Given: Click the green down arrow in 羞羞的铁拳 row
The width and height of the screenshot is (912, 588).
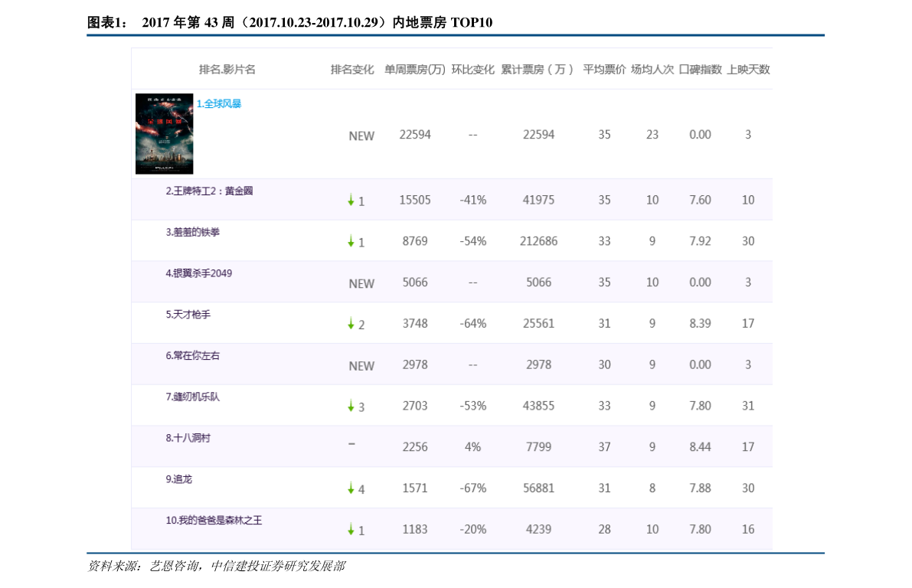Looking at the screenshot, I should pyautogui.click(x=351, y=241).
